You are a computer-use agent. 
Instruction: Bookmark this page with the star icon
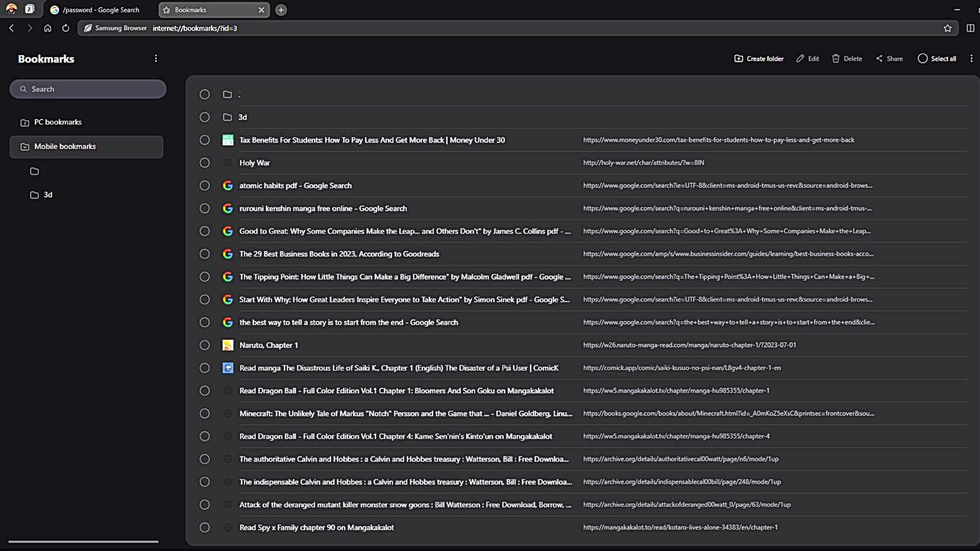pos(947,28)
